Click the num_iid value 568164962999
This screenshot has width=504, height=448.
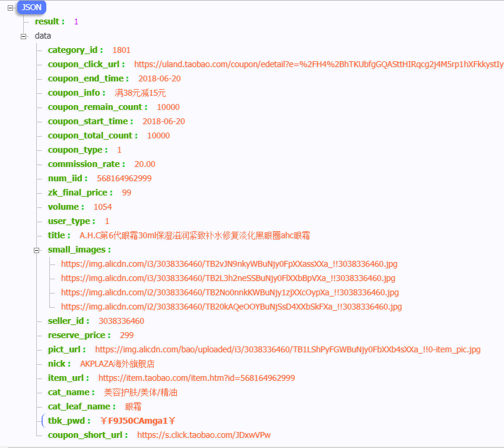[x=124, y=178]
